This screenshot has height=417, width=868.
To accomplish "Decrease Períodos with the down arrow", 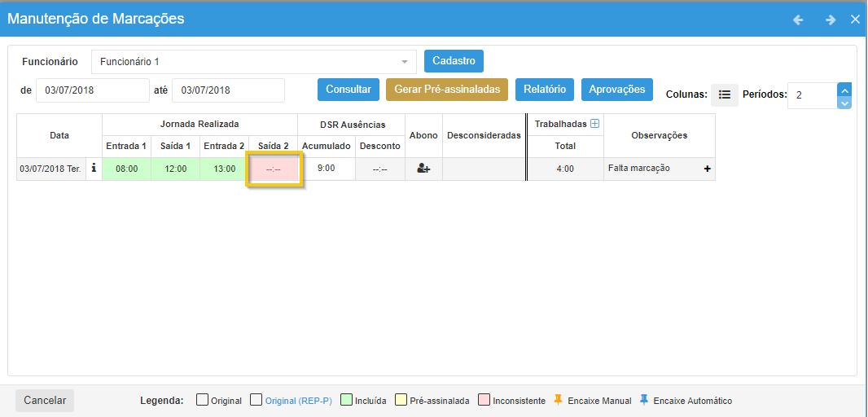I will (844, 103).
